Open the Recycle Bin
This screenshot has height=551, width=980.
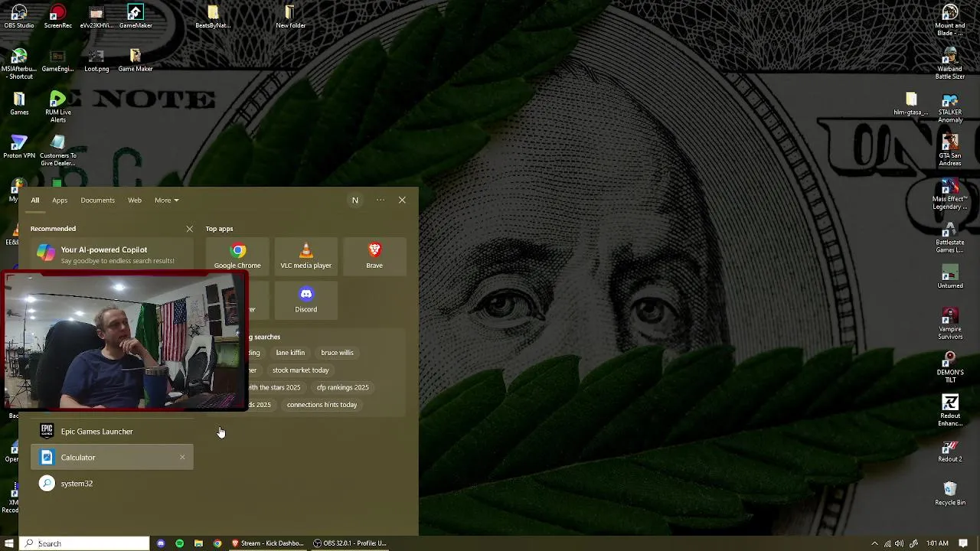[x=950, y=494]
